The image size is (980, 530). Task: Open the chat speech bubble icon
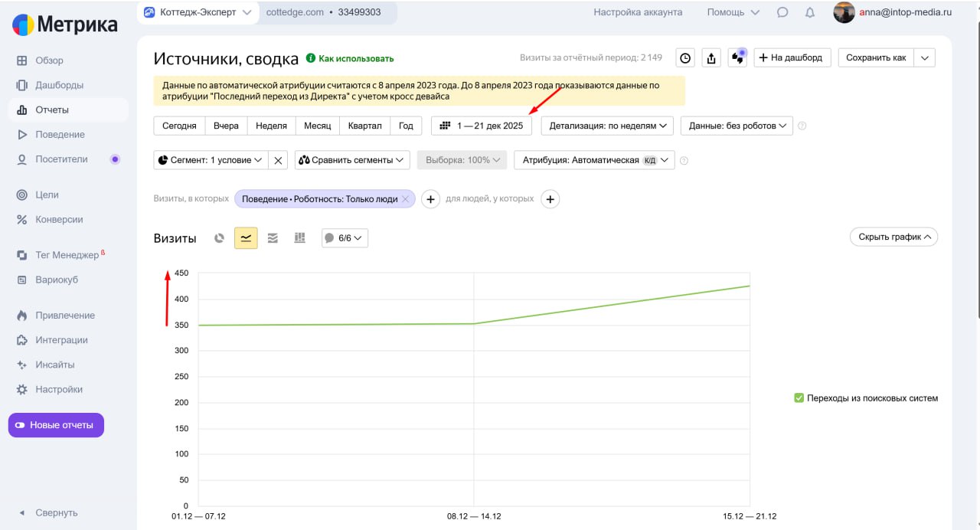point(782,12)
